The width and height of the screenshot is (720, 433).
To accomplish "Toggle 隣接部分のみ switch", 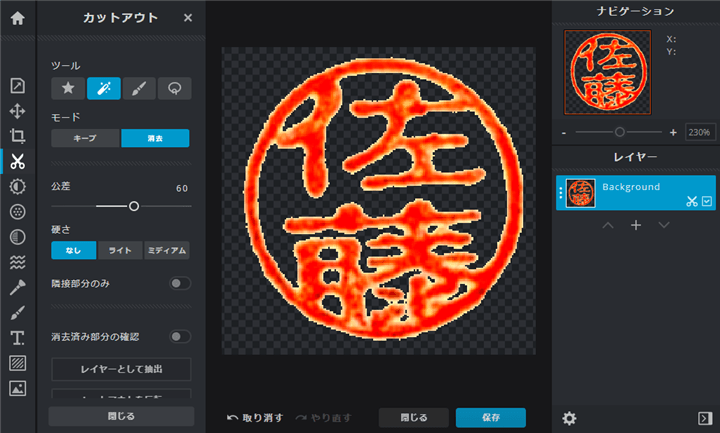I will tap(180, 284).
